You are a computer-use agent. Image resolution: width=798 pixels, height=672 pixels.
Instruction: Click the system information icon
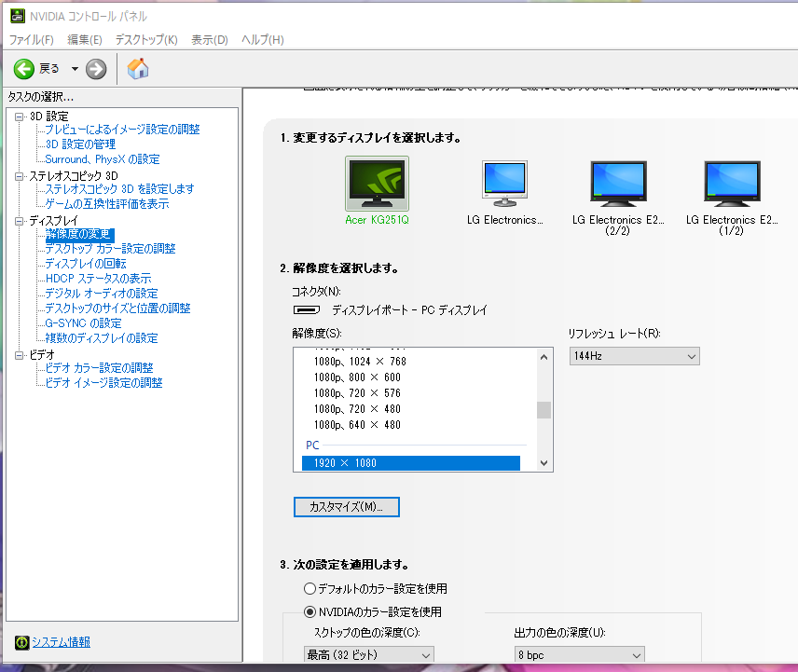click(21, 642)
